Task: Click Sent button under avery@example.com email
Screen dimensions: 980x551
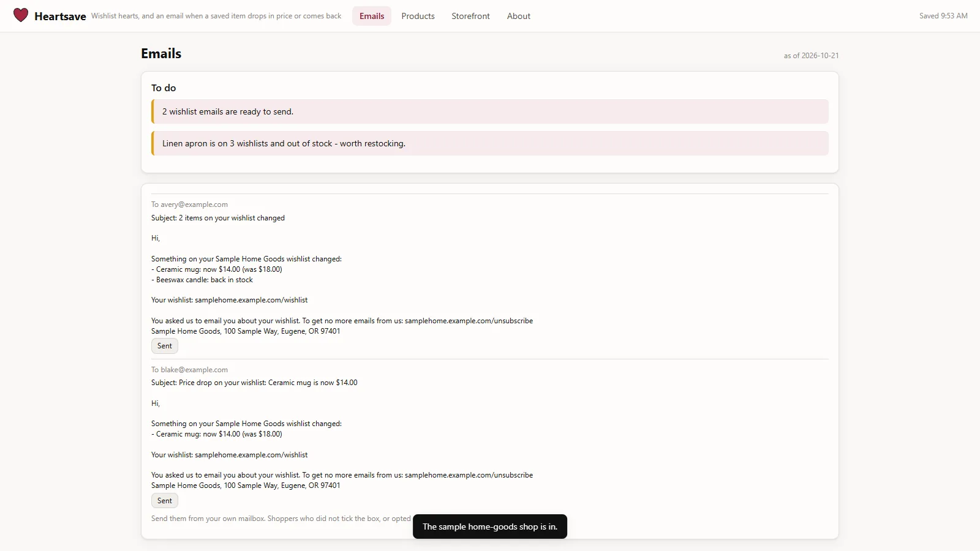Action: [165, 346]
